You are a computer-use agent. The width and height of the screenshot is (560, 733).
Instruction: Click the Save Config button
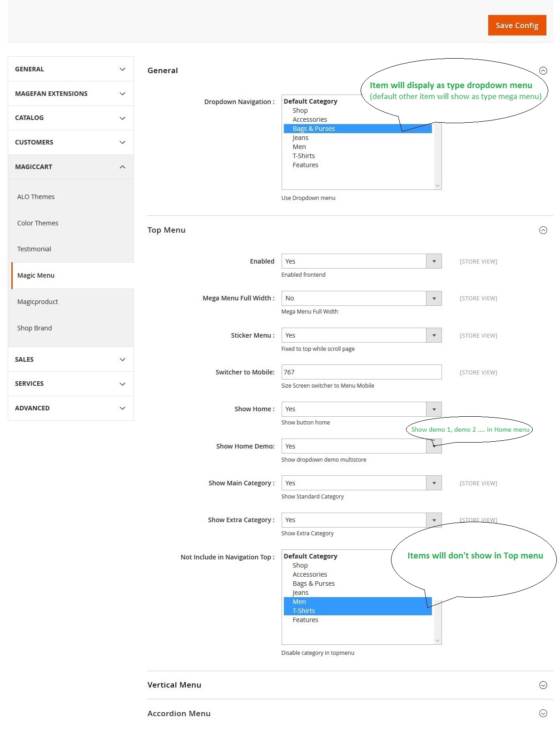516,25
